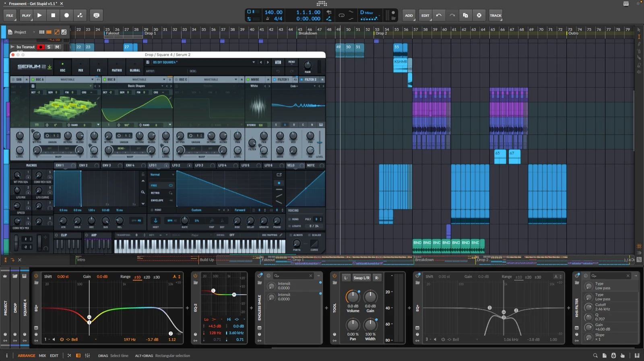Open the Project panel dropdown arrow

pos(34,32)
